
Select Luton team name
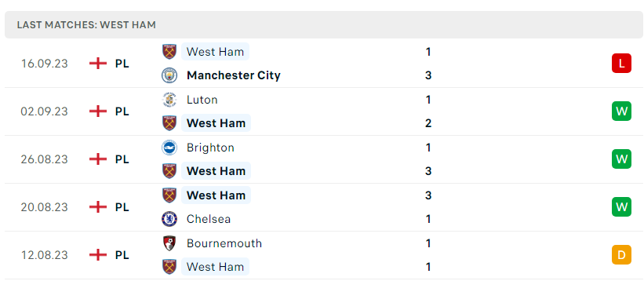[202, 100]
